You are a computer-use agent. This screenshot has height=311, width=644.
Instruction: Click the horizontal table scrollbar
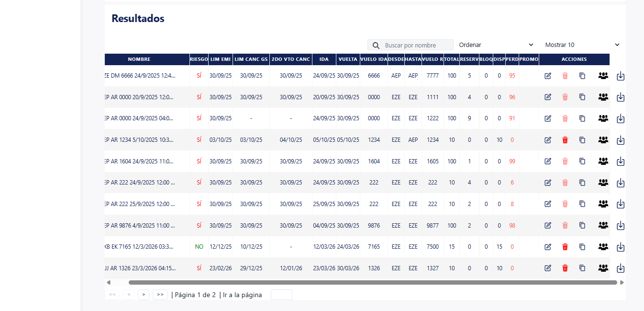pos(373,283)
